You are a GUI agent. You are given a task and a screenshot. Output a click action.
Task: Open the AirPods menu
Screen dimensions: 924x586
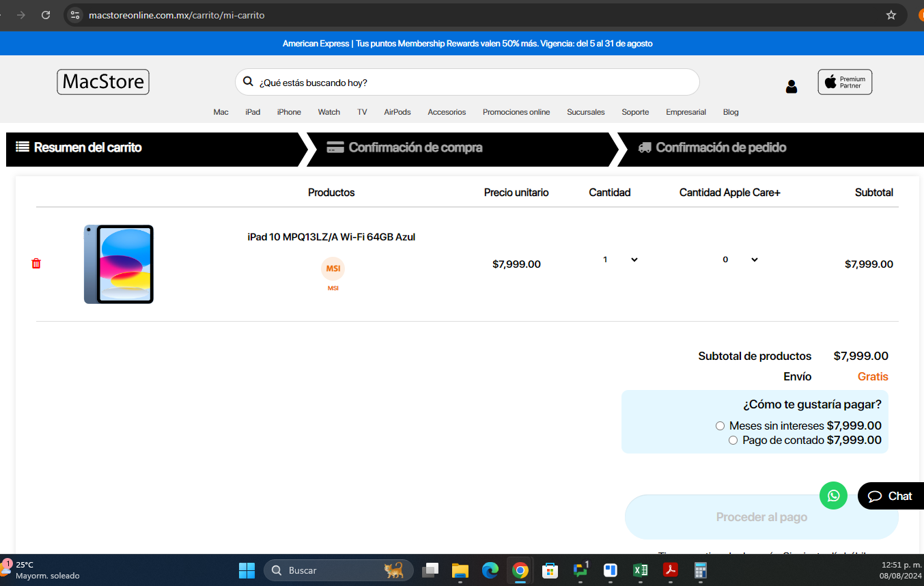(397, 112)
